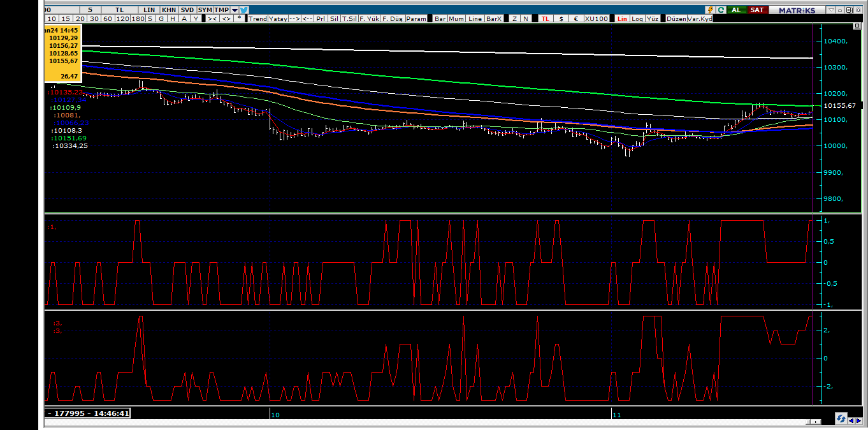The image size is (868, 430).
Task: Click the T.Sil delete-all button
Action: tap(349, 19)
